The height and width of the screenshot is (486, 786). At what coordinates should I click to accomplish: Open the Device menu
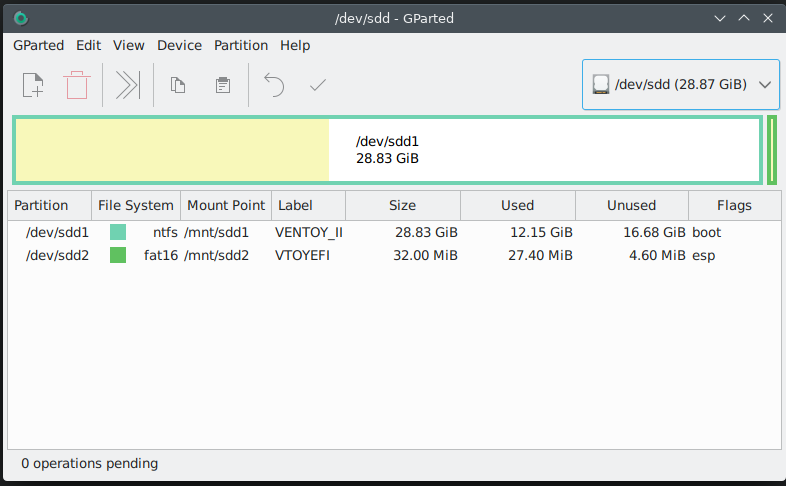click(x=180, y=45)
